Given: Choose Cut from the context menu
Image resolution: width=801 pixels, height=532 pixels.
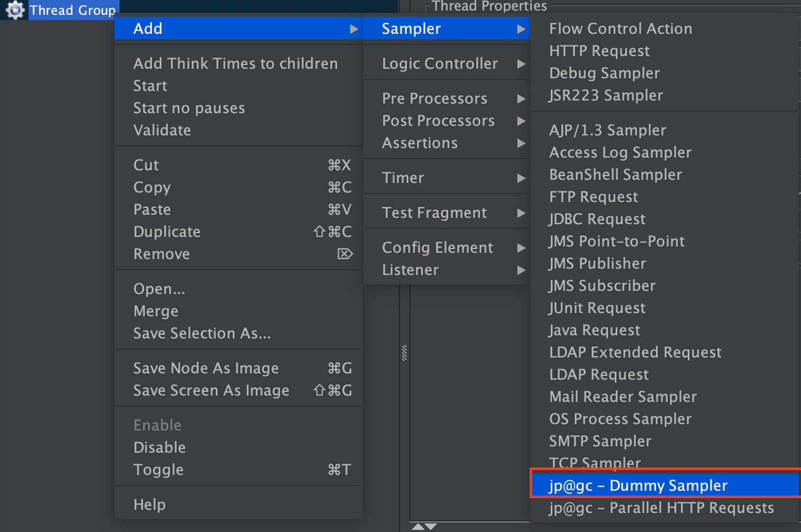Looking at the screenshot, I should [239, 165].
